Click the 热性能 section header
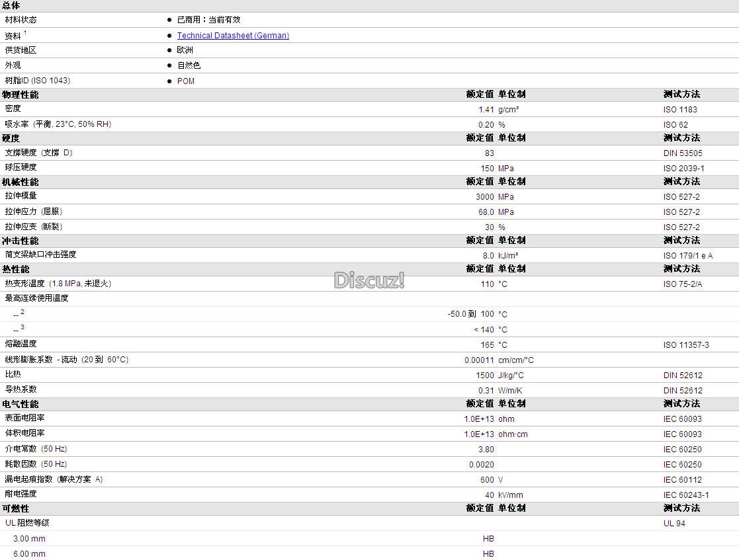Screen dimensions: 739x560 [x=16, y=269]
